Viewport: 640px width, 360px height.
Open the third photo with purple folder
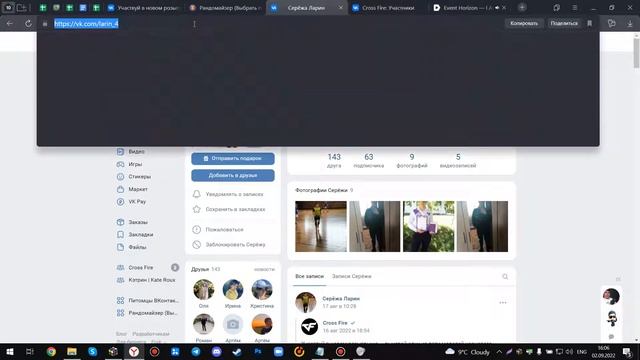tap(429, 226)
